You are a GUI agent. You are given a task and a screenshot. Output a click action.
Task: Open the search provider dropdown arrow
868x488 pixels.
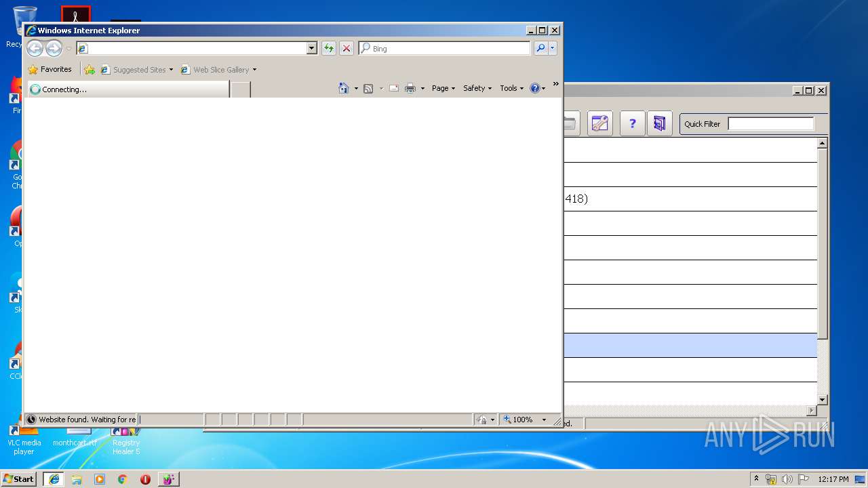553,48
